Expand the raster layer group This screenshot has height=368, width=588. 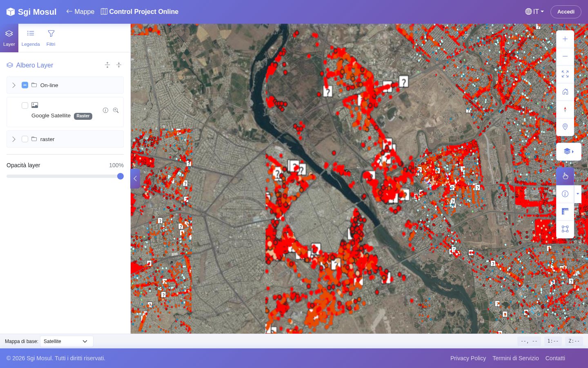point(14,139)
